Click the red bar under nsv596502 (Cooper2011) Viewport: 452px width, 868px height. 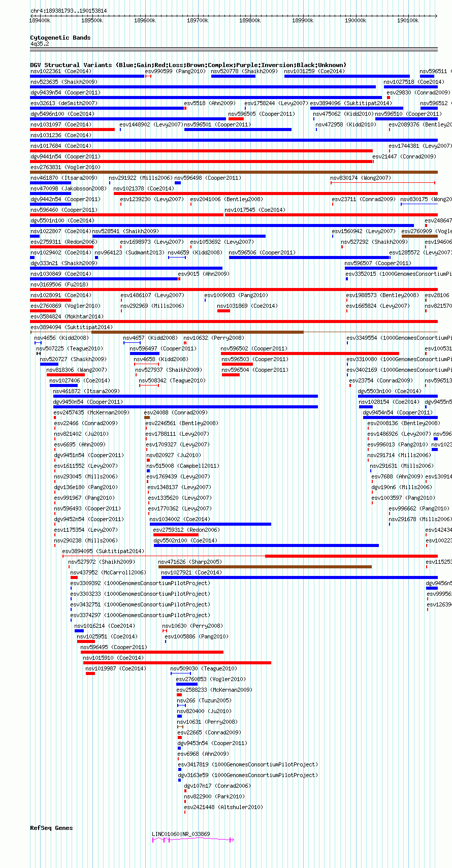coord(310,353)
